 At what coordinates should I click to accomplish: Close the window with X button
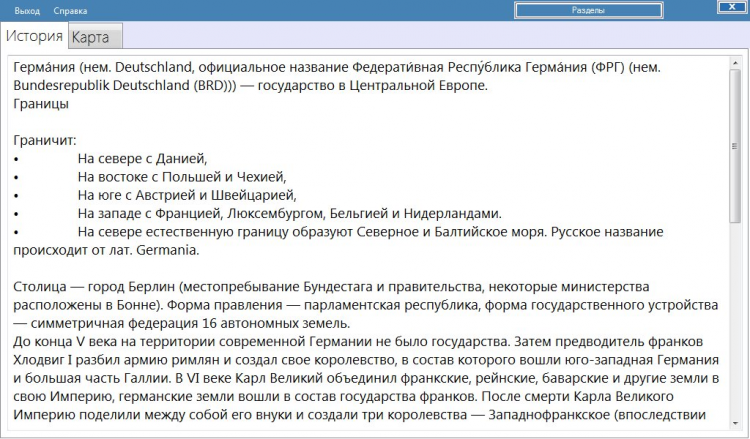732,7
